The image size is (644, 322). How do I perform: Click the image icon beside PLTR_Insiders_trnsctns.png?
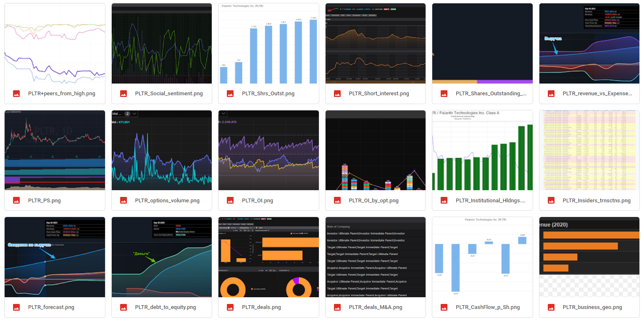551,200
